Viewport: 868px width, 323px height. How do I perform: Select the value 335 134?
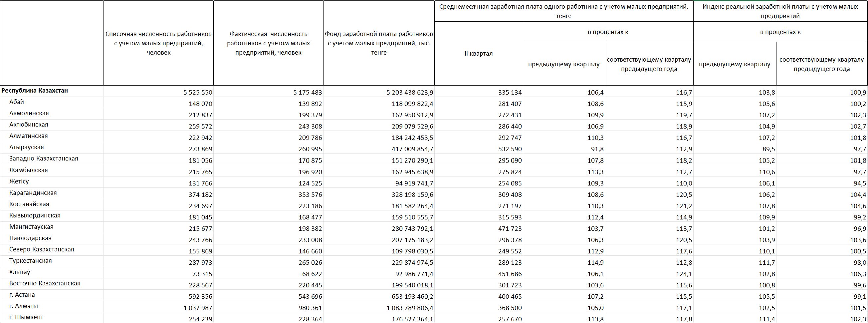[510, 92]
